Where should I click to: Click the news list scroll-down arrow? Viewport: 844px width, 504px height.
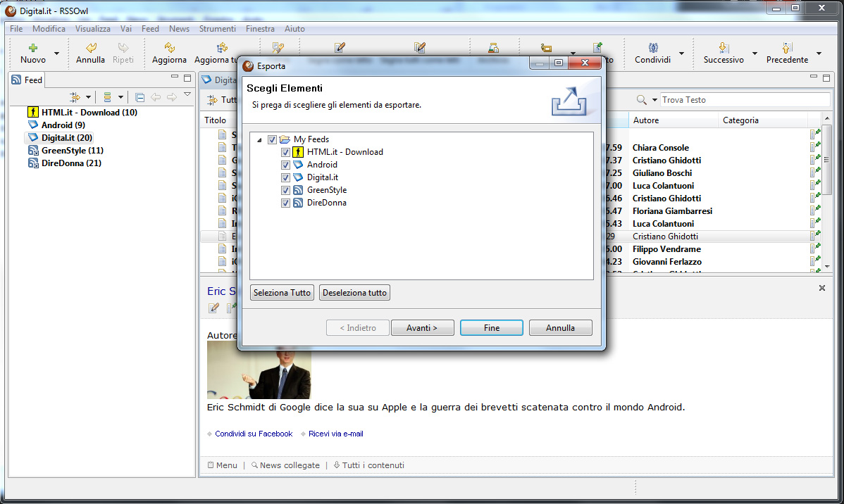click(827, 266)
